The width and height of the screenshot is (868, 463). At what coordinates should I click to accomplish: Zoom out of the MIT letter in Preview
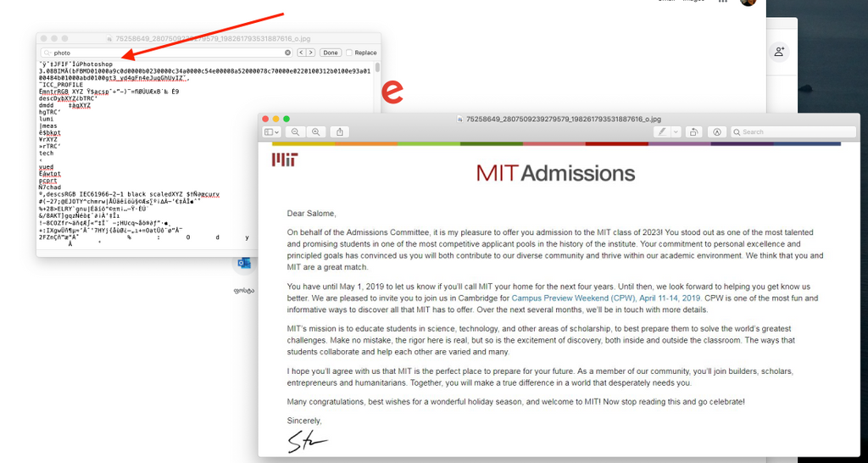tap(295, 131)
